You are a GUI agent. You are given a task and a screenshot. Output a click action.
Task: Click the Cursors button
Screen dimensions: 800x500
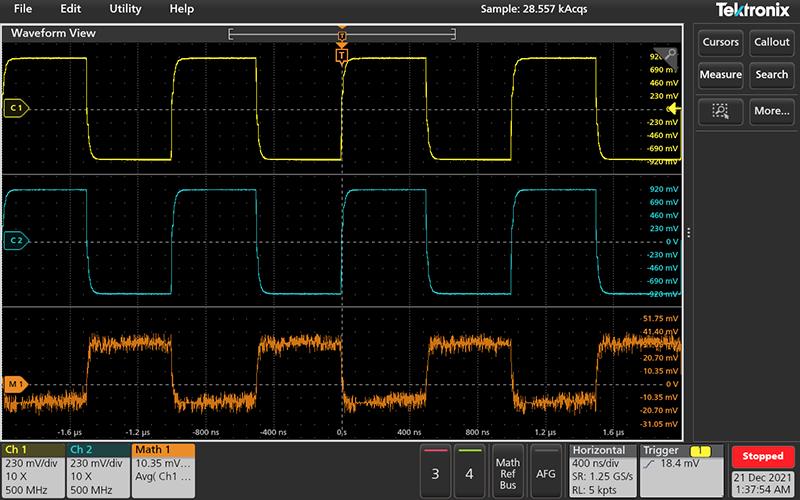720,42
